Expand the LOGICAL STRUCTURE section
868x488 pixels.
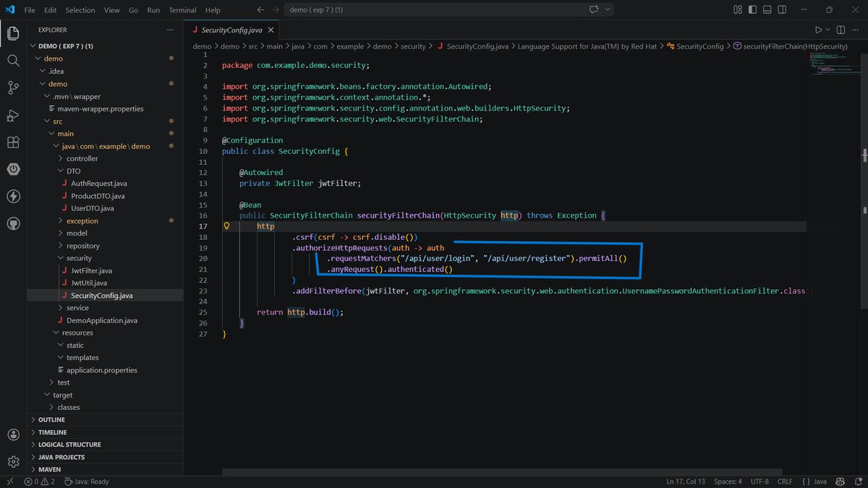click(x=105, y=445)
